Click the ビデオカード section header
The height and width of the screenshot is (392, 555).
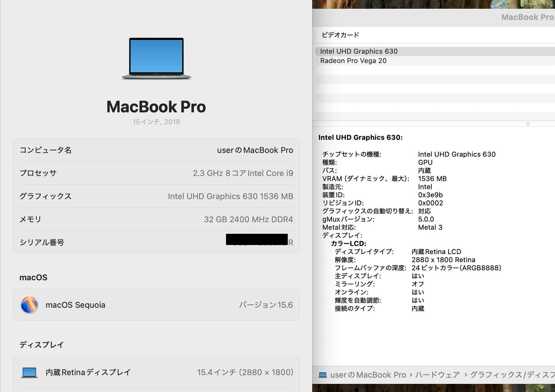[x=340, y=35]
